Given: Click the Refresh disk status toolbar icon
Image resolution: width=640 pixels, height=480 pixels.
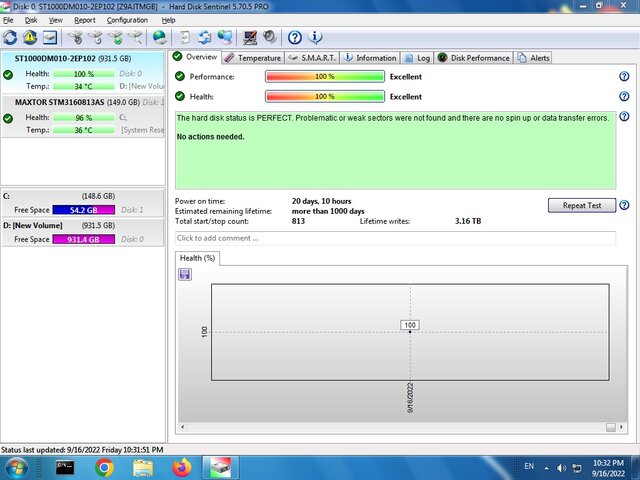Looking at the screenshot, I should pos(11,37).
